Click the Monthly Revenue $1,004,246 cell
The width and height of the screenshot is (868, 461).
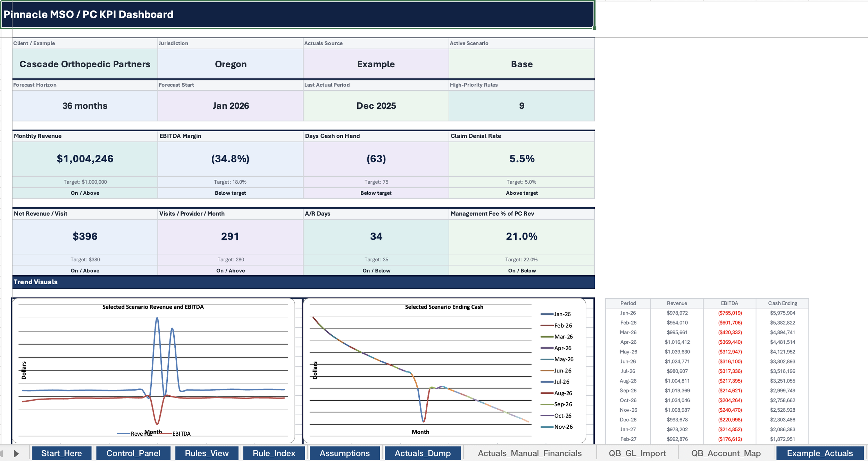(85, 159)
